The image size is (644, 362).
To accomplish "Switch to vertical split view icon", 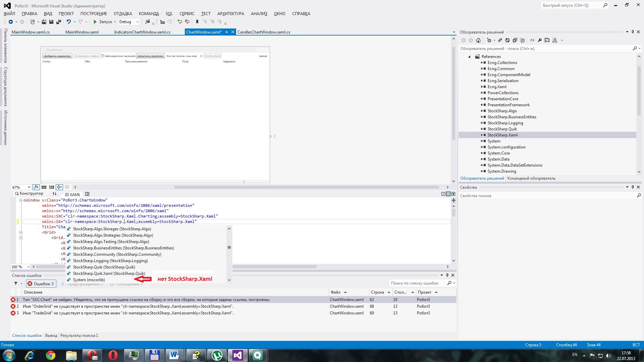I will tap(443, 194).
